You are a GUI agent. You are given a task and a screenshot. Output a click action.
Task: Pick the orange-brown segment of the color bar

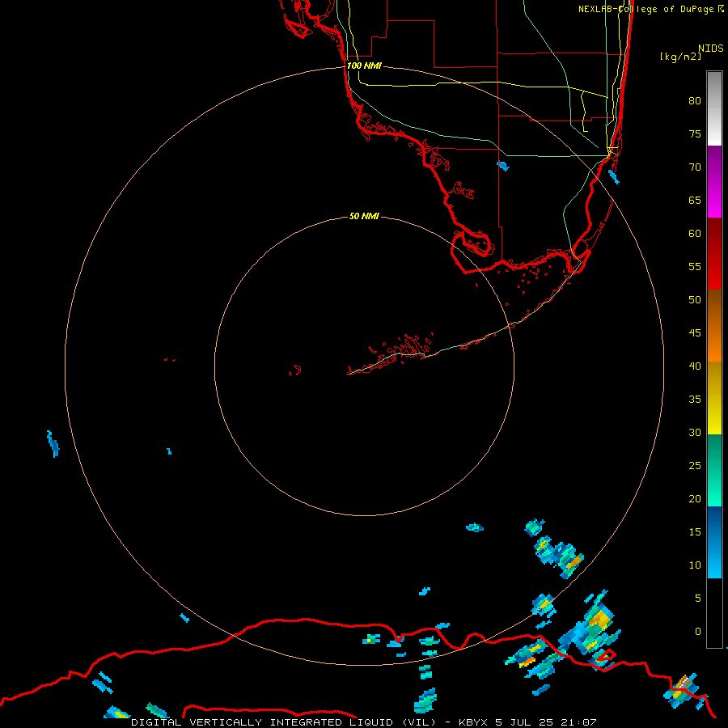pos(714,325)
